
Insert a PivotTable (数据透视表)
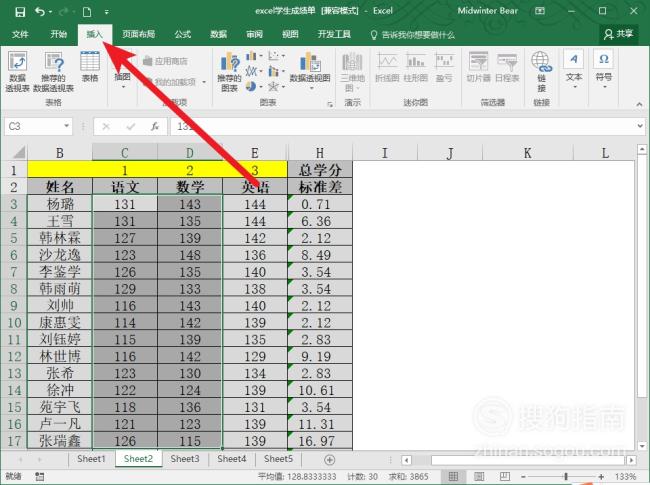[17, 71]
